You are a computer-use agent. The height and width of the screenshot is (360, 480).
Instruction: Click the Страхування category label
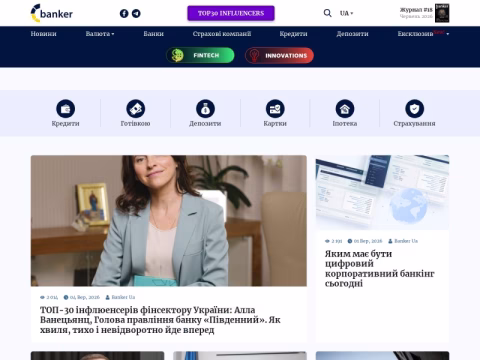(414, 123)
